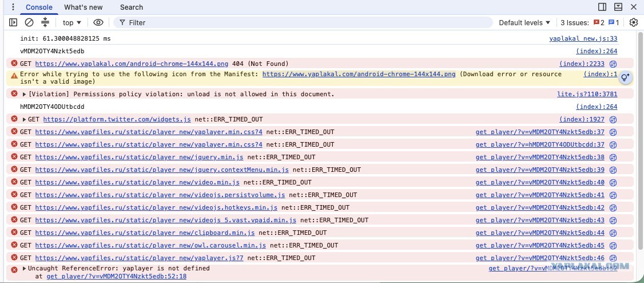Open source link lite.js?110:3781
The image size is (644, 283).
[x=587, y=94]
